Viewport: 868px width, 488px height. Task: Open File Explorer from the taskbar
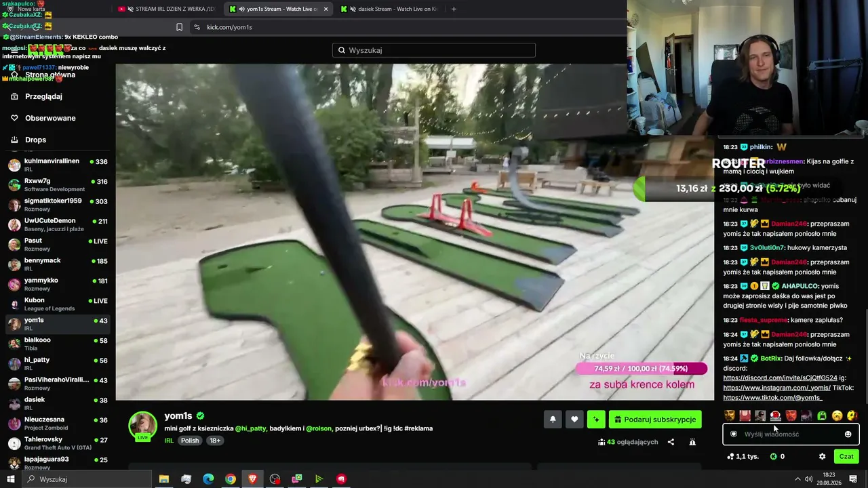163,479
